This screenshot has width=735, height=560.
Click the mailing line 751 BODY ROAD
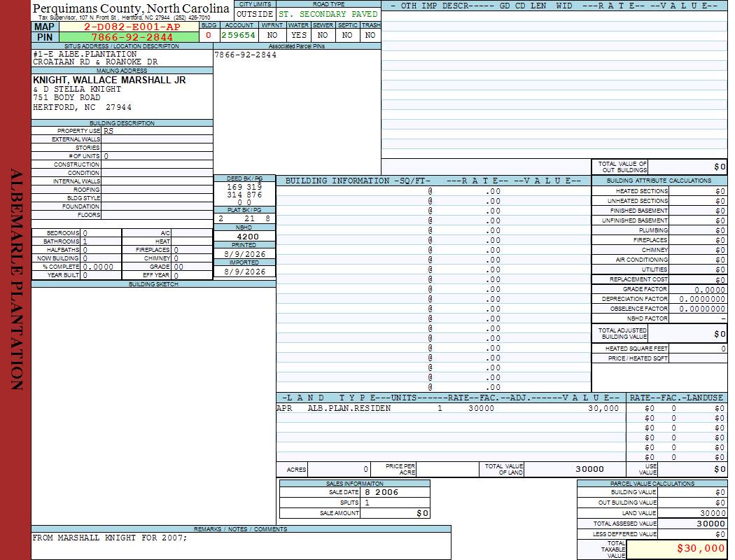(x=66, y=97)
